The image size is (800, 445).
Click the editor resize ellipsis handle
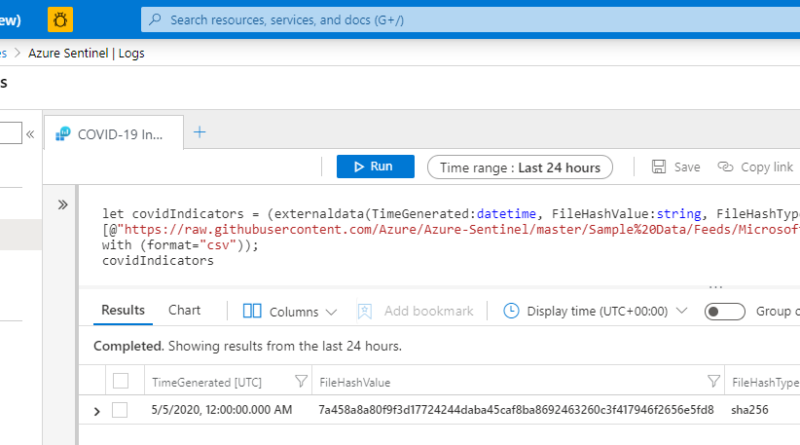[x=715, y=287]
